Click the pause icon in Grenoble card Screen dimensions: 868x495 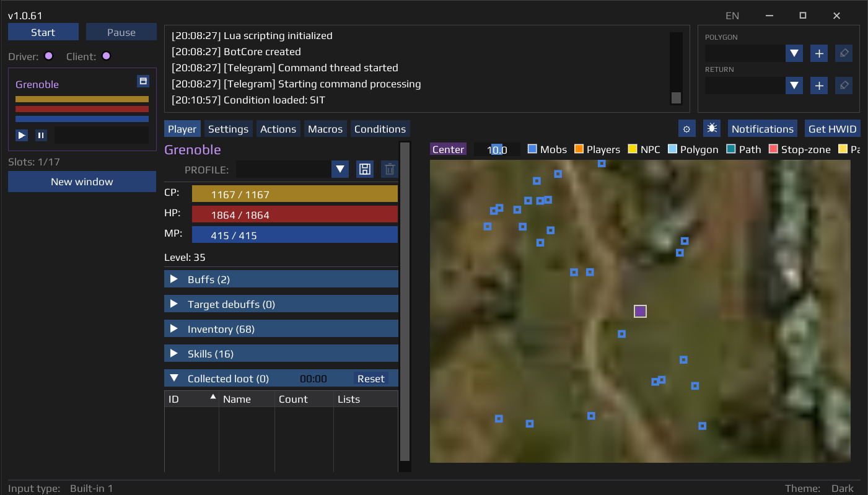[x=41, y=135]
